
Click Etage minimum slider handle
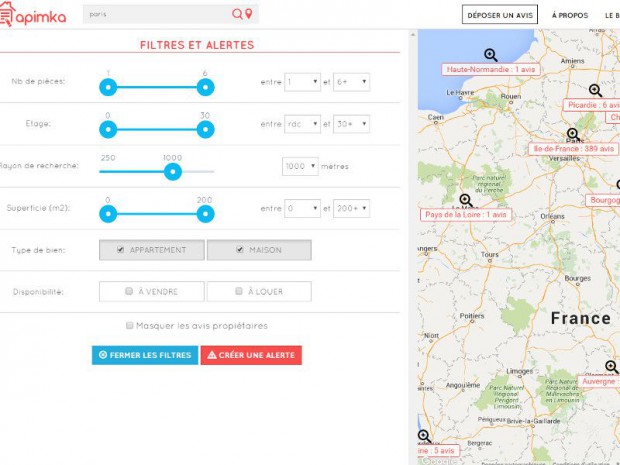point(108,130)
